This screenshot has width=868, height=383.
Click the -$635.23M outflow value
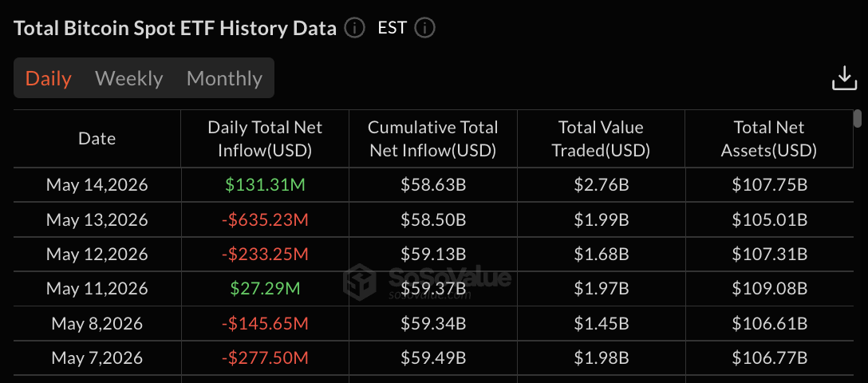coord(265,219)
